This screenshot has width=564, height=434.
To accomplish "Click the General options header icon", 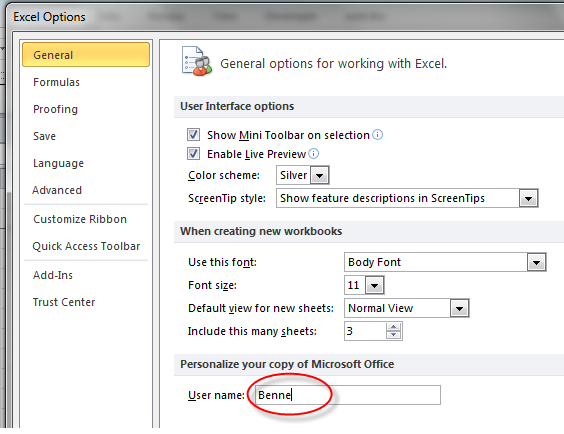I will pos(197,61).
